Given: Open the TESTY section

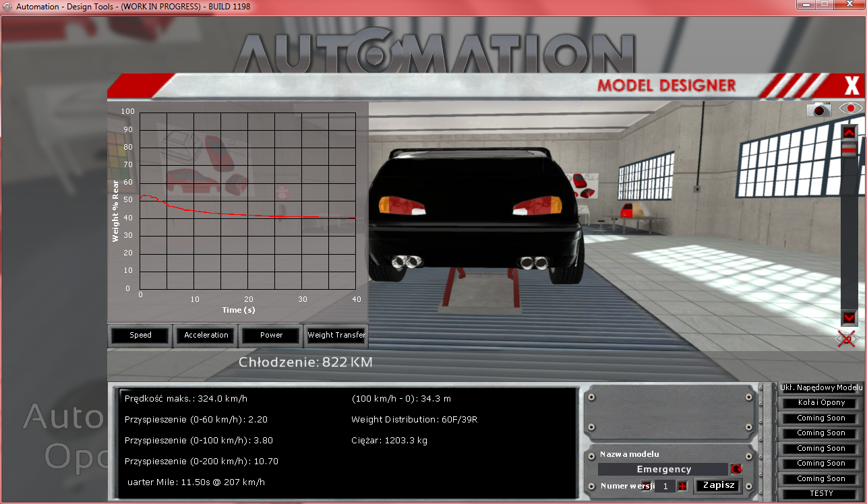Looking at the screenshot, I should click(821, 493).
